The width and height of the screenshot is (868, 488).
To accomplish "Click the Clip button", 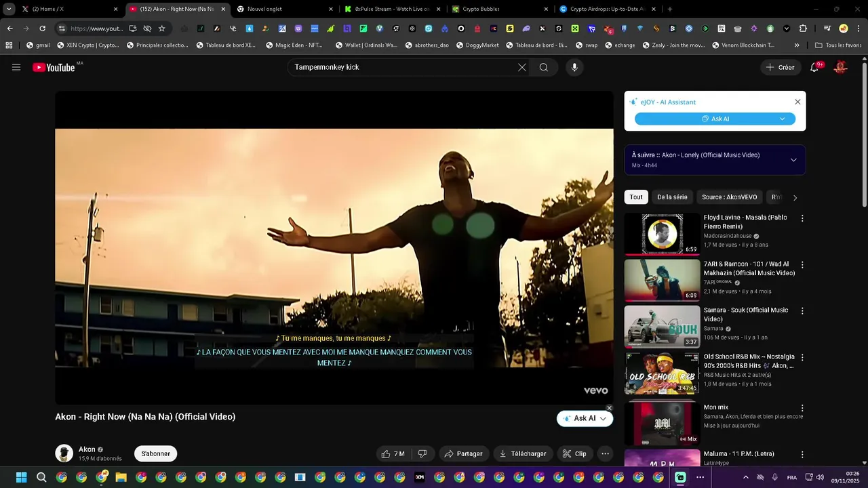I will (x=574, y=453).
